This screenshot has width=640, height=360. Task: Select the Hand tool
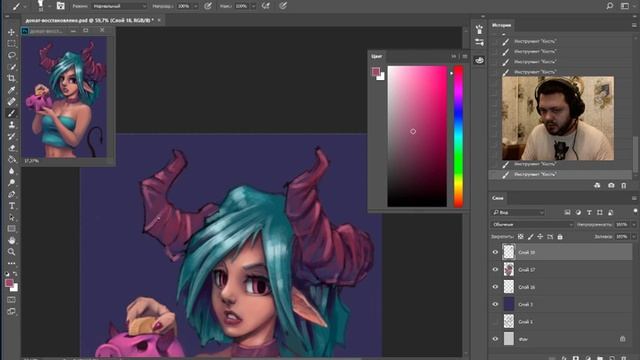(11, 240)
